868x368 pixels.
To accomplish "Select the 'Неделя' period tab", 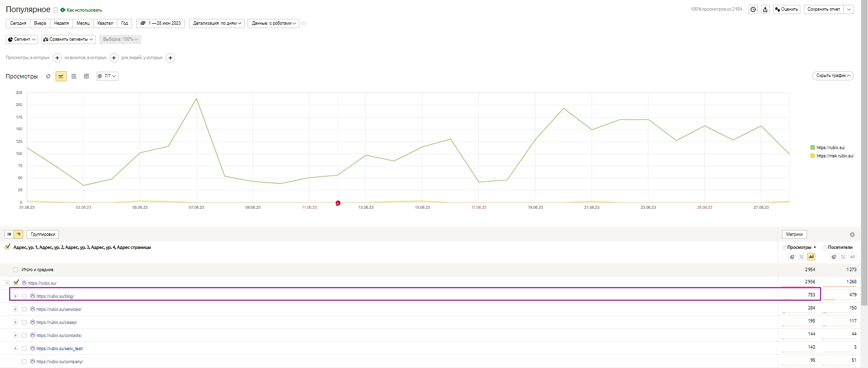I will [x=61, y=23].
